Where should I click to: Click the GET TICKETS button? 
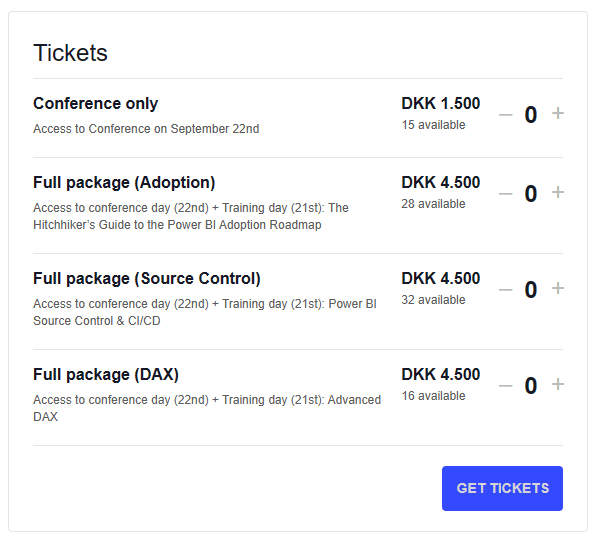[x=502, y=488]
